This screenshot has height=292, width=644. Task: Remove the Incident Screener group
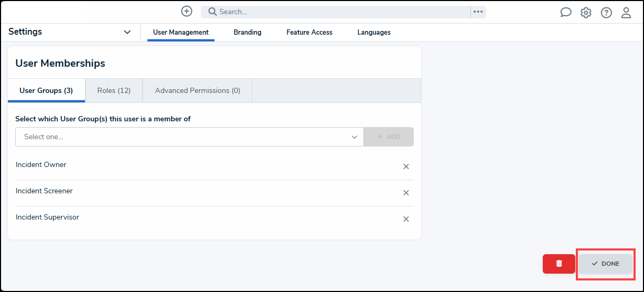(406, 193)
